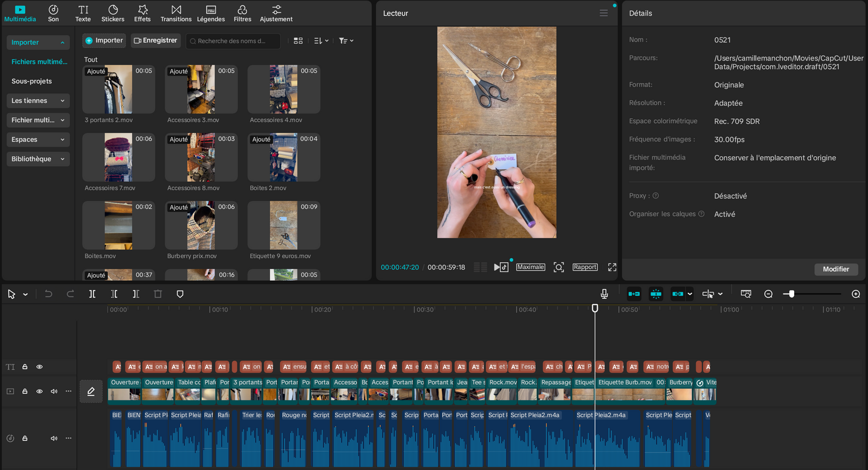Click the fullscreen icon in the player
868x470 pixels.
[612, 267]
